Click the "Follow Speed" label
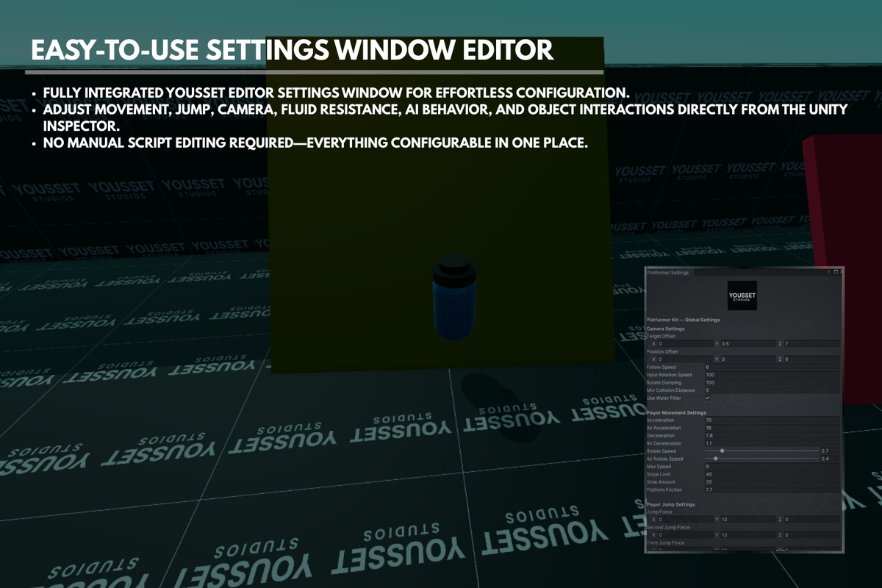 coord(660,367)
